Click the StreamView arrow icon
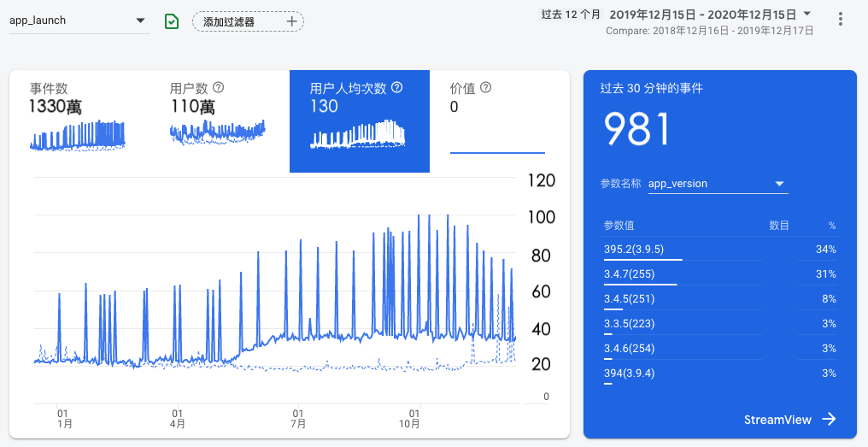The height and width of the screenshot is (447, 868). tap(829, 419)
